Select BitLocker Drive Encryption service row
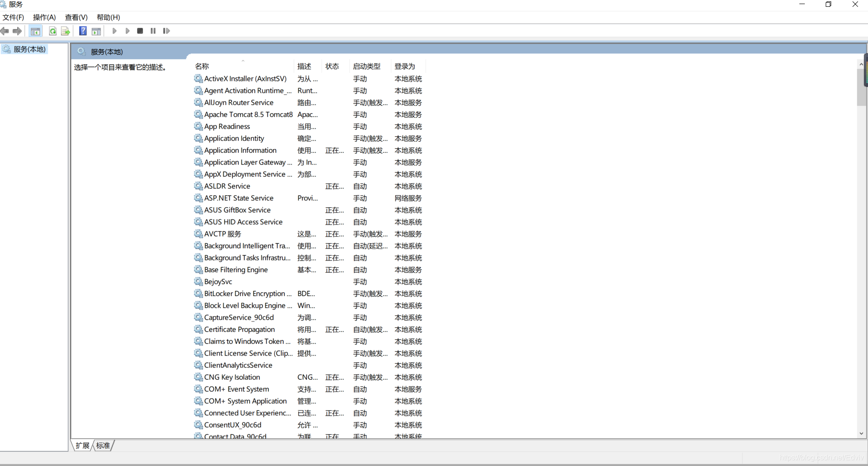Image resolution: width=868 pixels, height=466 pixels. click(x=309, y=294)
